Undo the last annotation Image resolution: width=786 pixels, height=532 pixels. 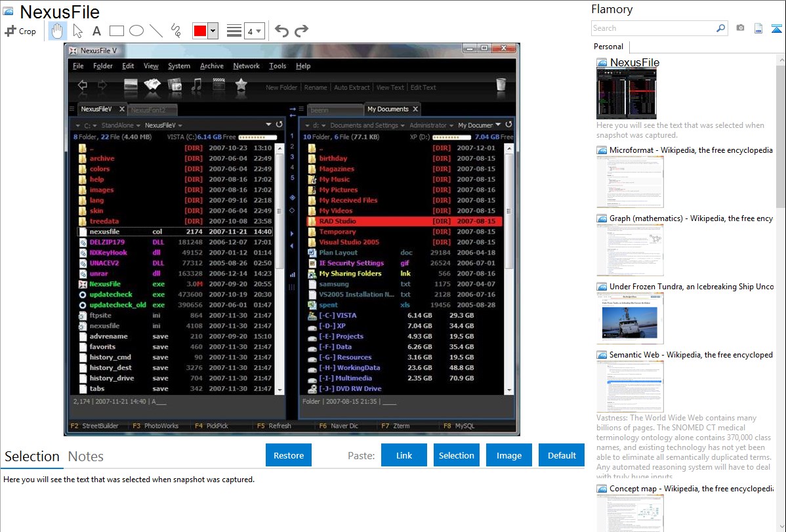click(x=281, y=31)
